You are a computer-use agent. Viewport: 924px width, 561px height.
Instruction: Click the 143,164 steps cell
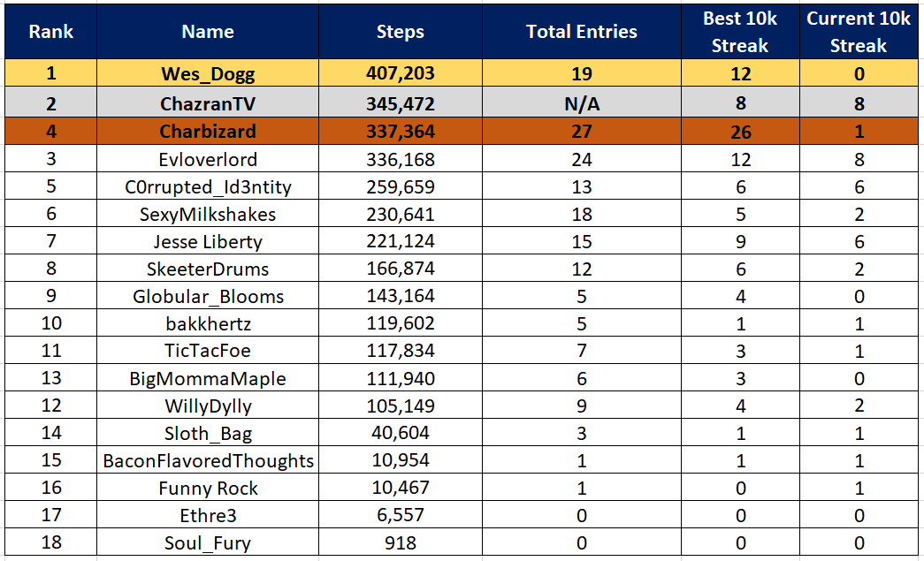401,295
